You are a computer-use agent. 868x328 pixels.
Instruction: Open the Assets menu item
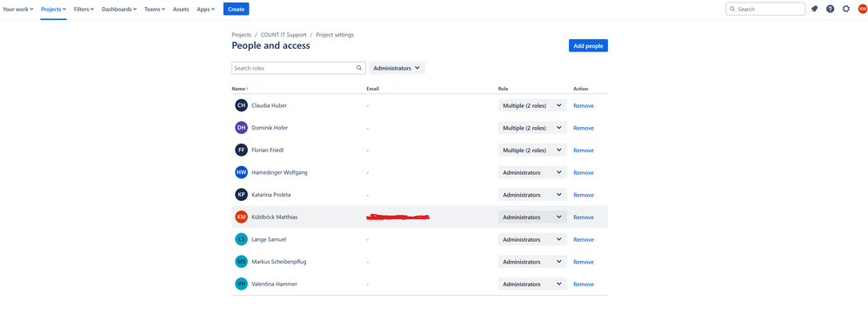tap(180, 10)
